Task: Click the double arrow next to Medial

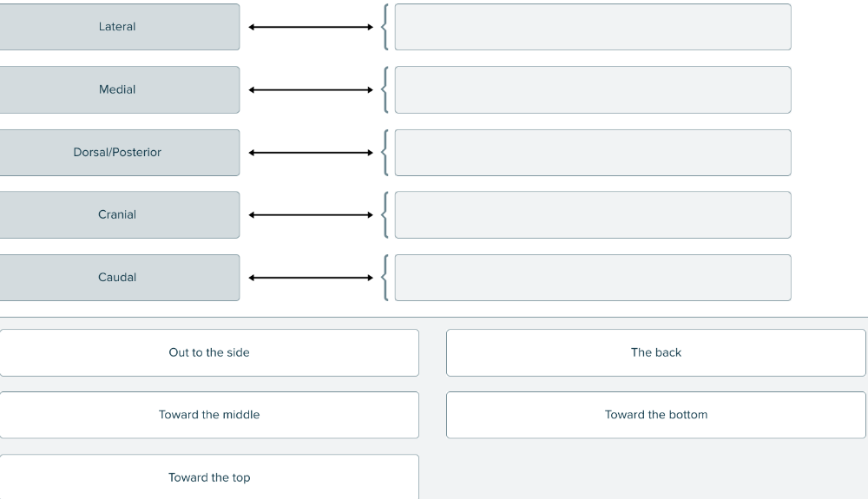Action: (x=311, y=89)
